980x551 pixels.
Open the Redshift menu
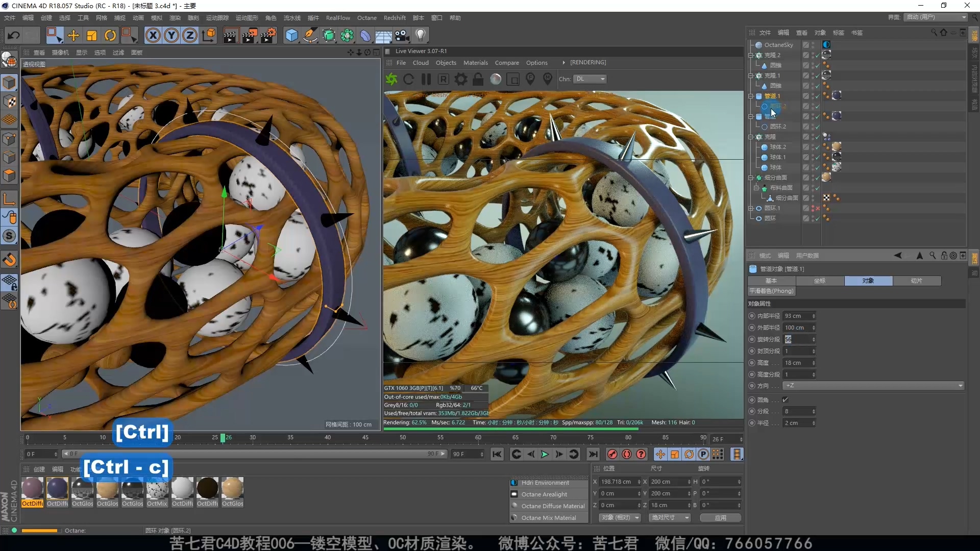(x=395, y=18)
